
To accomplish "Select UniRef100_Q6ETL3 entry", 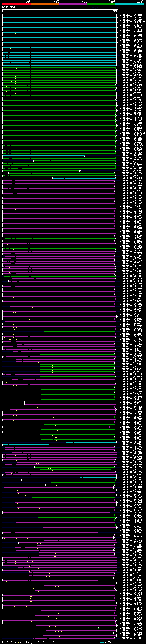I will click(131, 128).
